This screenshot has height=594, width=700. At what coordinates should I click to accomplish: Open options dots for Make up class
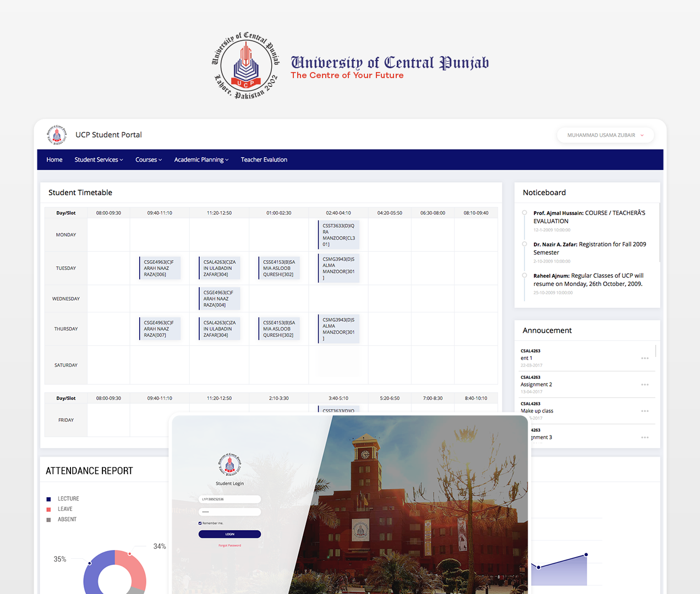[x=644, y=411]
